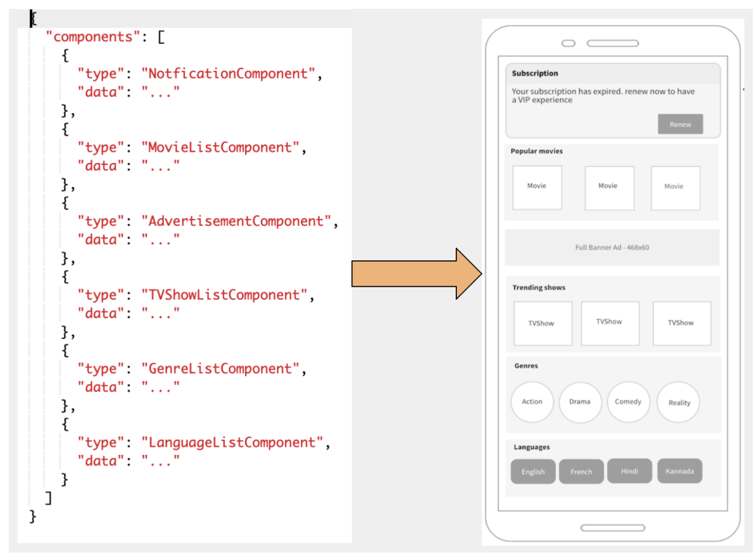Pick the Action genre circle
The width and height of the screenshot is (756, 558).
click(532, 402)
